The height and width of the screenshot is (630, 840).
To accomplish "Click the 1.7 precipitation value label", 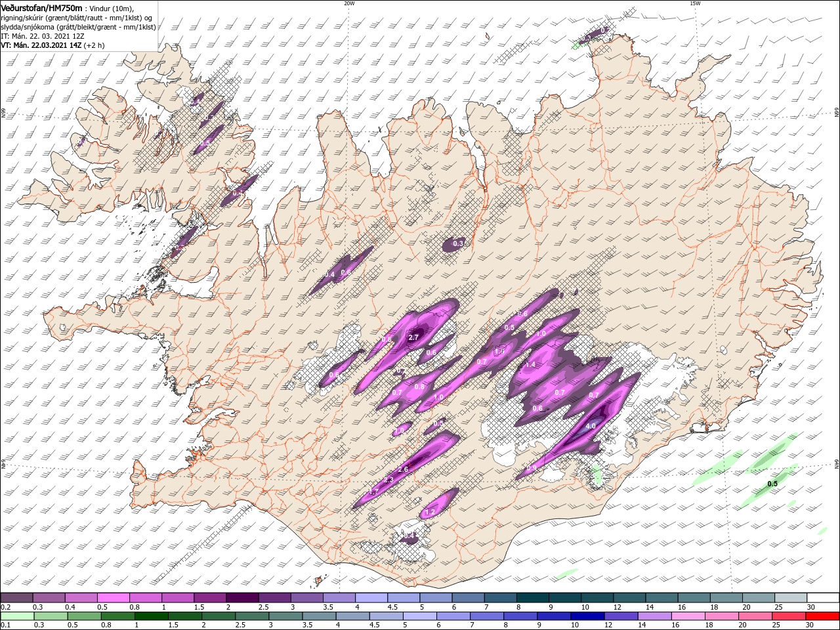I will [x=374, y=491].
